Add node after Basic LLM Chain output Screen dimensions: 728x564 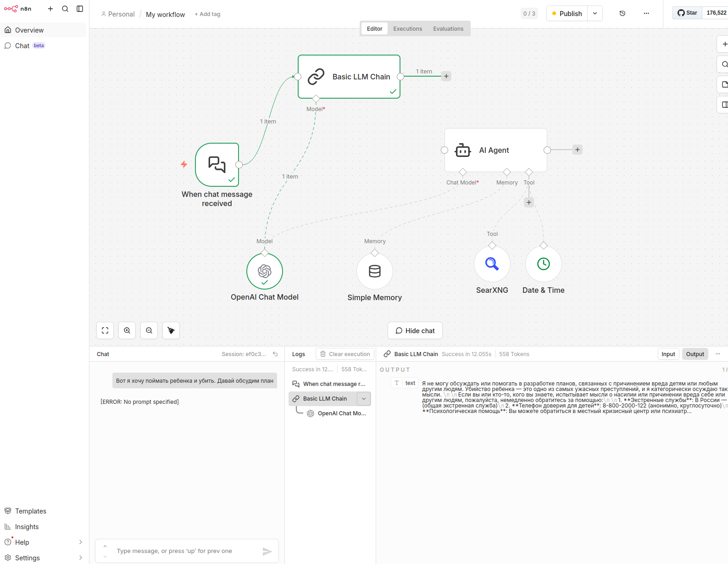[x=446, y=76]
